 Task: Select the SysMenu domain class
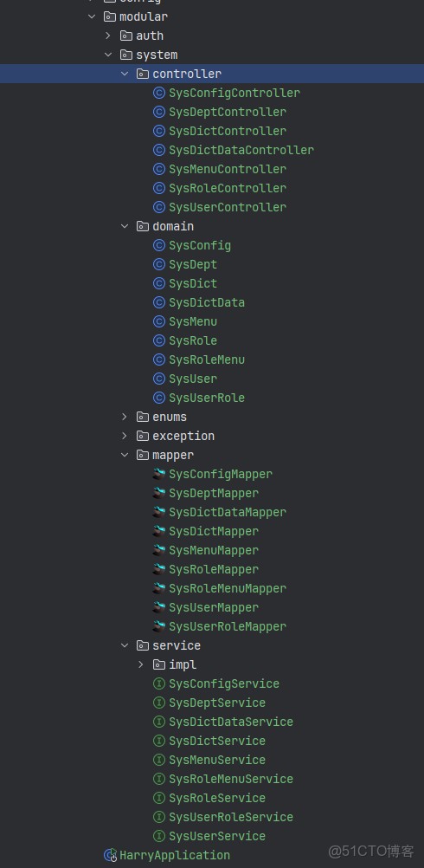click(193, 321)
